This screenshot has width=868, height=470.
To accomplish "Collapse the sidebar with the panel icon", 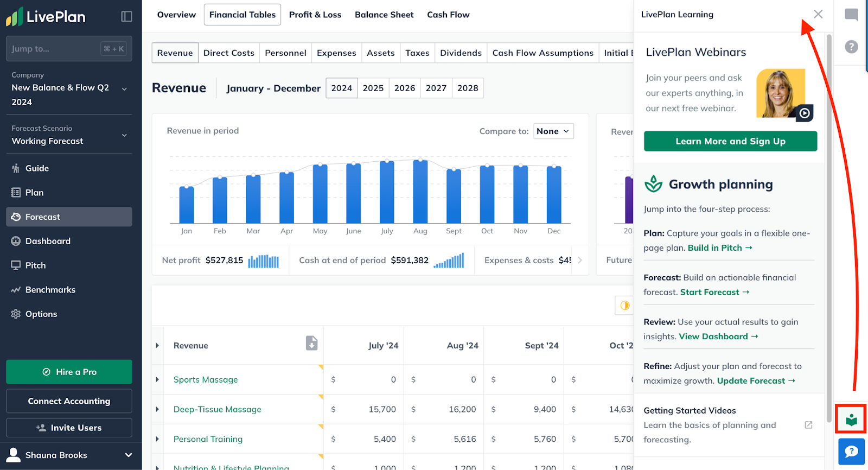I will pyautogui.click(x=126, y=16).
